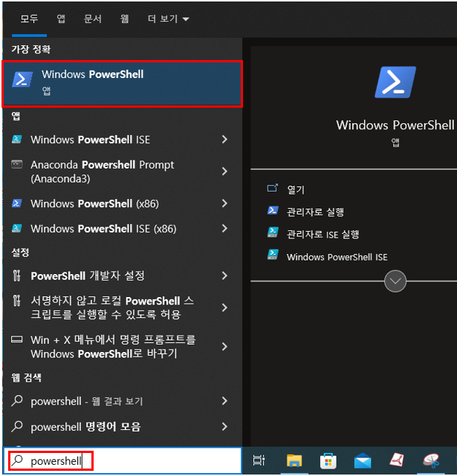This screenshot has width=457, height=476.
Task: Click the ISE icon in the preview pane's action list
Action: pyautogui.click(x=273, y=255)
